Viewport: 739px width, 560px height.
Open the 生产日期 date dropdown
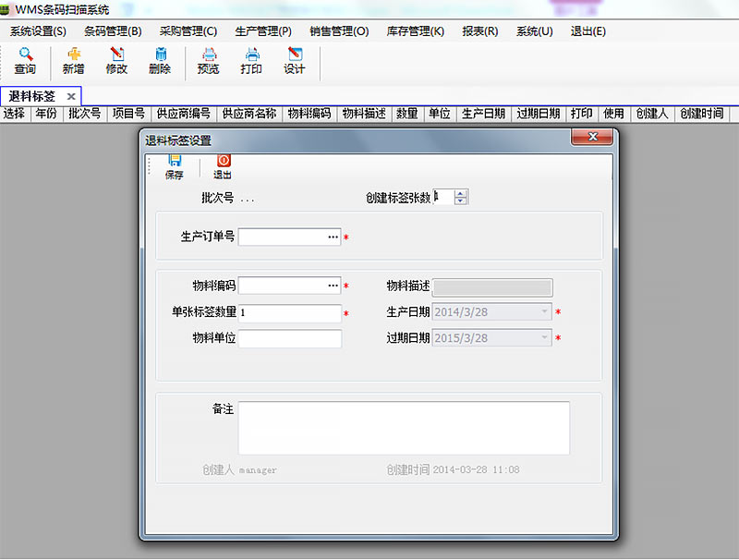[543, 312]
